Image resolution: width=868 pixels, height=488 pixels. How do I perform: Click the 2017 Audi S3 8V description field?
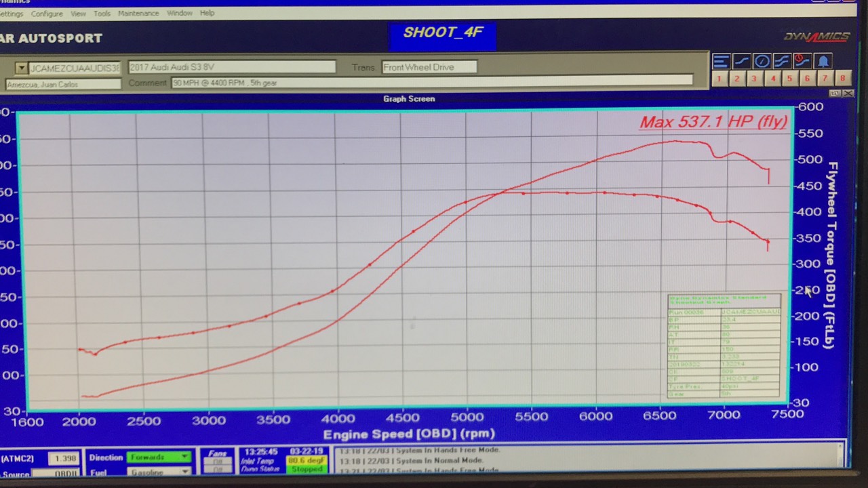click(x=232, y=67)
